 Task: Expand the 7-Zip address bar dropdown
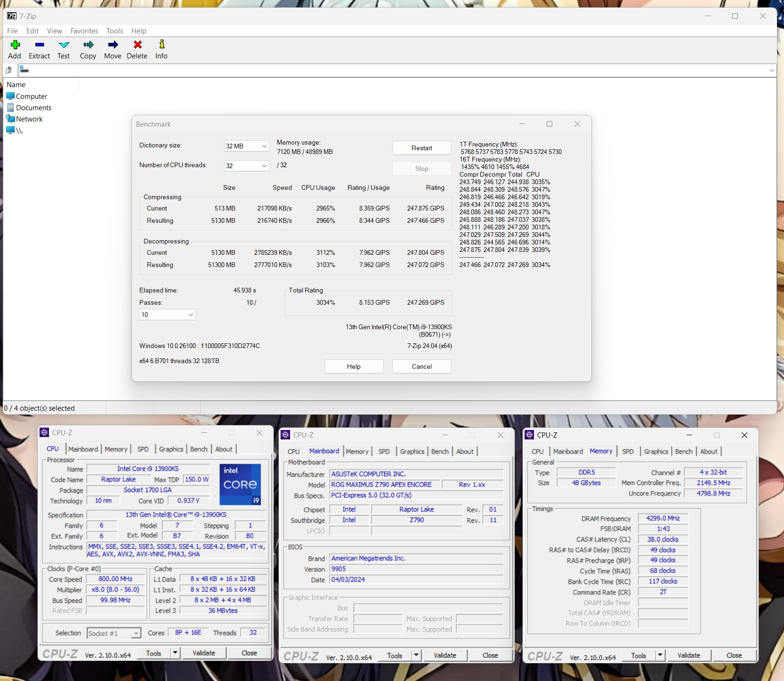771,70
